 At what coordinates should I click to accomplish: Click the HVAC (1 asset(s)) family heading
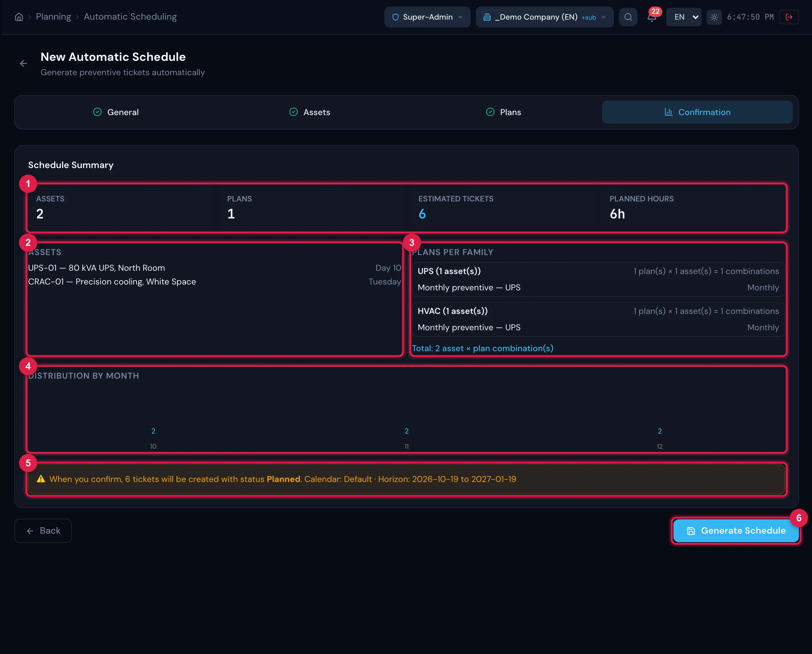(x=453, y=311)
